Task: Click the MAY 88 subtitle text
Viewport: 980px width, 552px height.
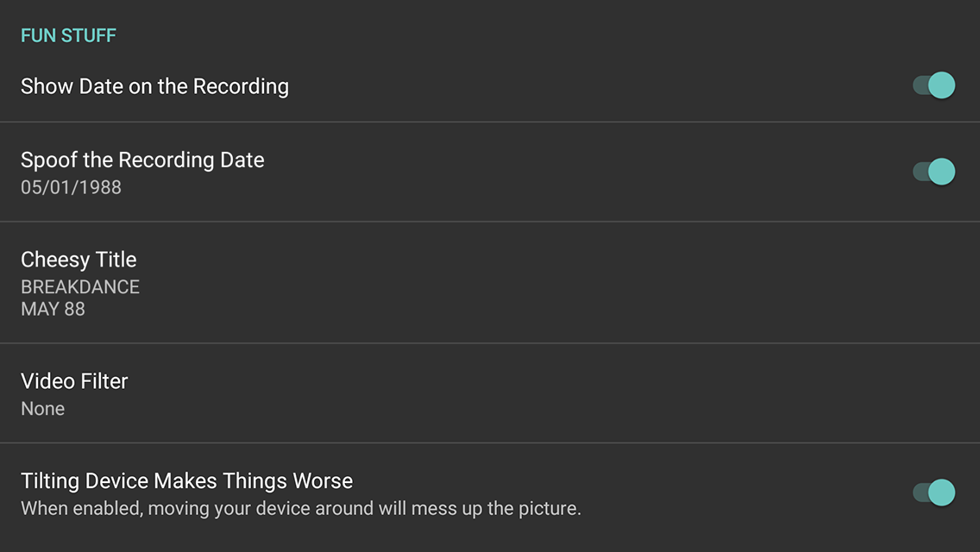Action: click(53, 309)
